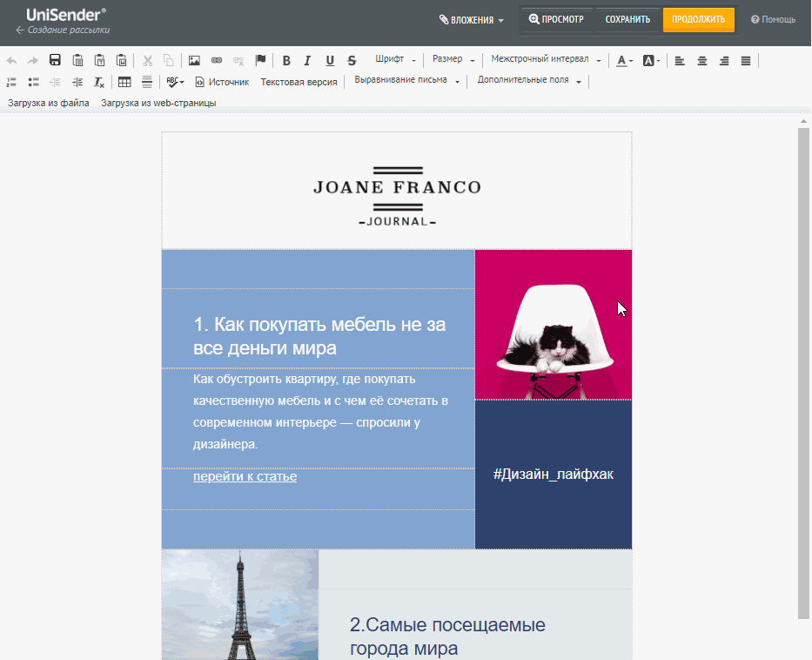This screenshot has width=812, height=660.
Task: Insert a horizontal line
Action: point(147,82)
